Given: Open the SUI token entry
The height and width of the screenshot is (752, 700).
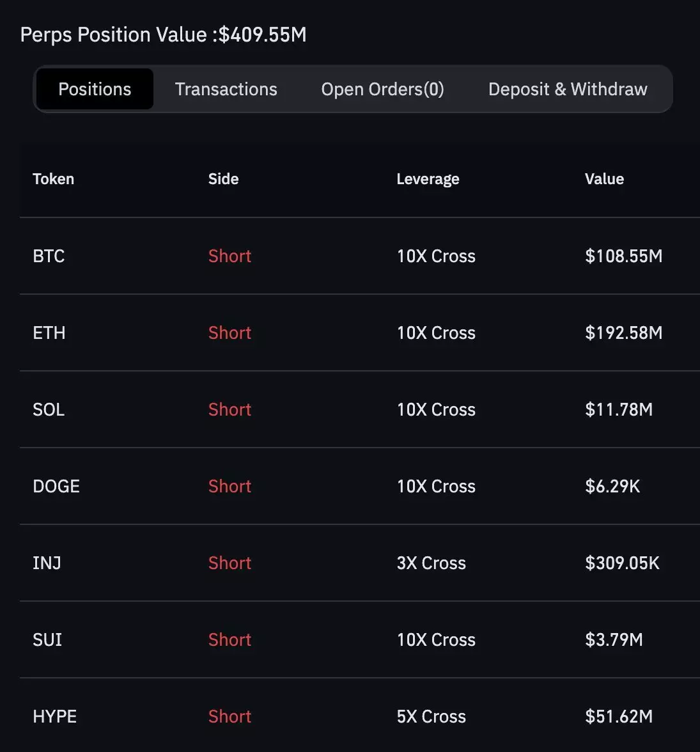Looking at the screenshot, I should [x=47, y=639].
